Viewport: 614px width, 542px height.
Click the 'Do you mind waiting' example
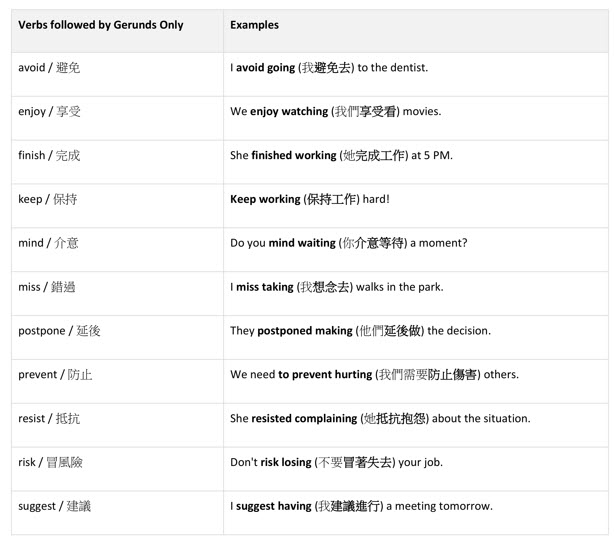(349, 243)
